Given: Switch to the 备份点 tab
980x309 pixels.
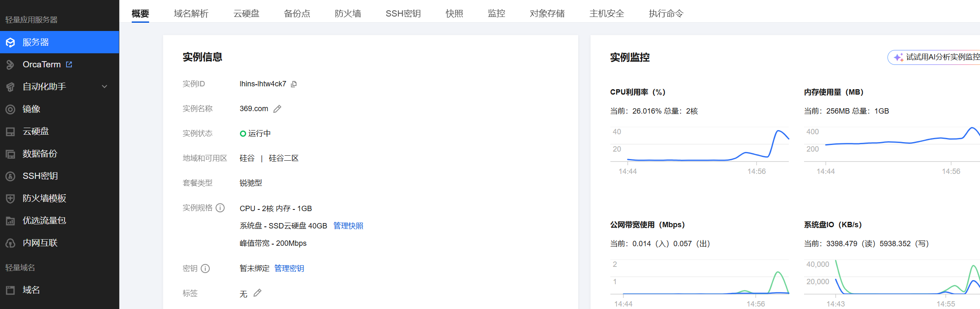Looking at the screenshot, I should point(297,14).
